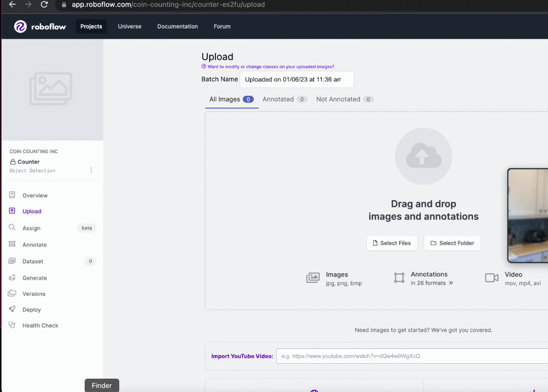The height and width of the screenshot is (392, 548).
Task: Click the Import YouTube Video label
Action: [242, 356]
